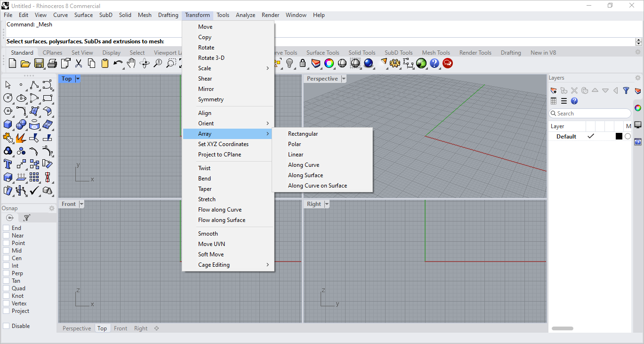Open the Perspective viewport menu arrow
Screen dimensions: 644x344
(x=344, y=79)
